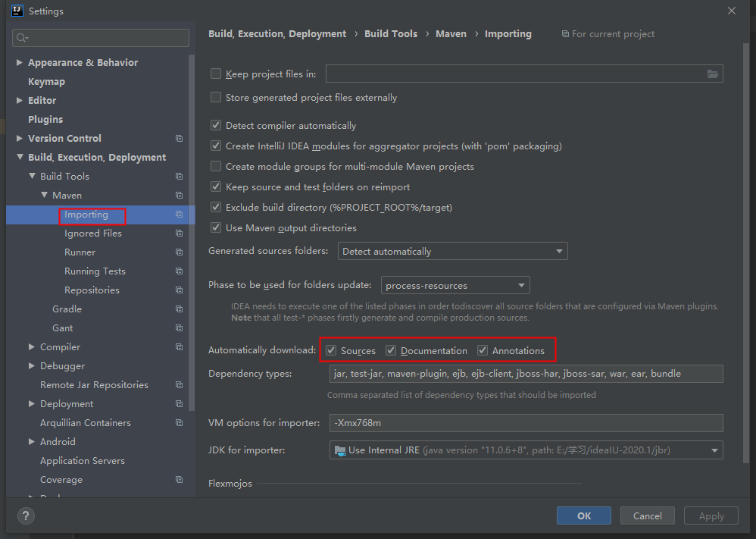Click the project-level icon next to Maven
The height and width of the screenshot is (539, 756).
[x=180, y=196]
